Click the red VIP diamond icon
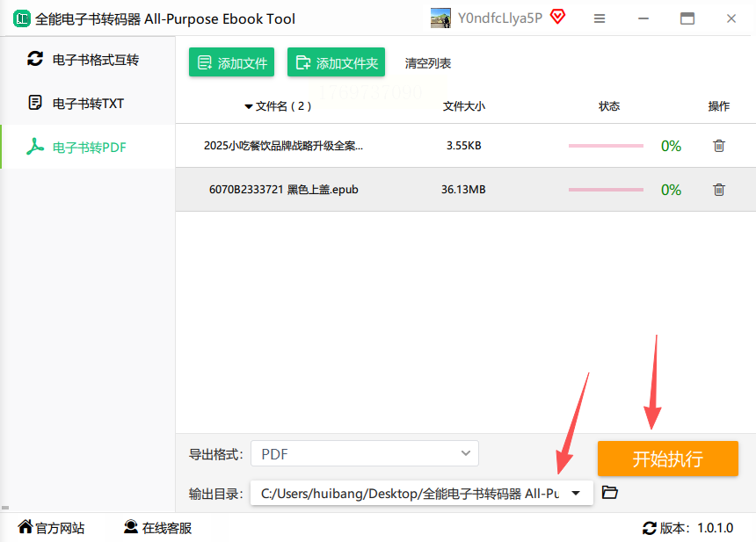 click(558, 17)
